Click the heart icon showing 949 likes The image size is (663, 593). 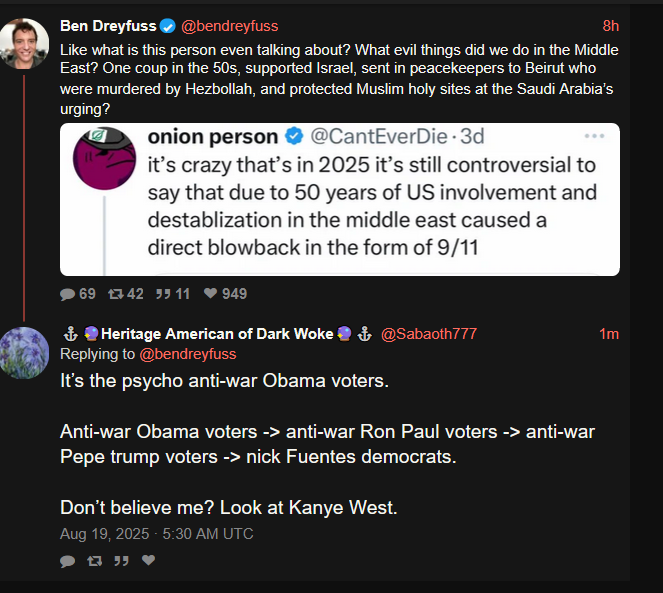click(211, 294)
